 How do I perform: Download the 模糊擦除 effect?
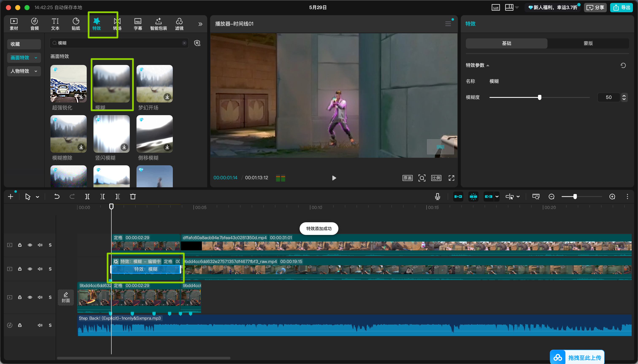(81, 147)
